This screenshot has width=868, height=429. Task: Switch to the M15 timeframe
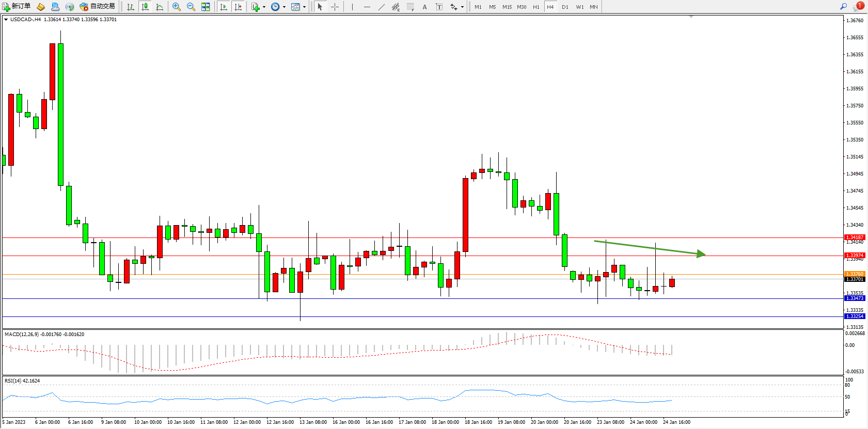coord(507,7)
